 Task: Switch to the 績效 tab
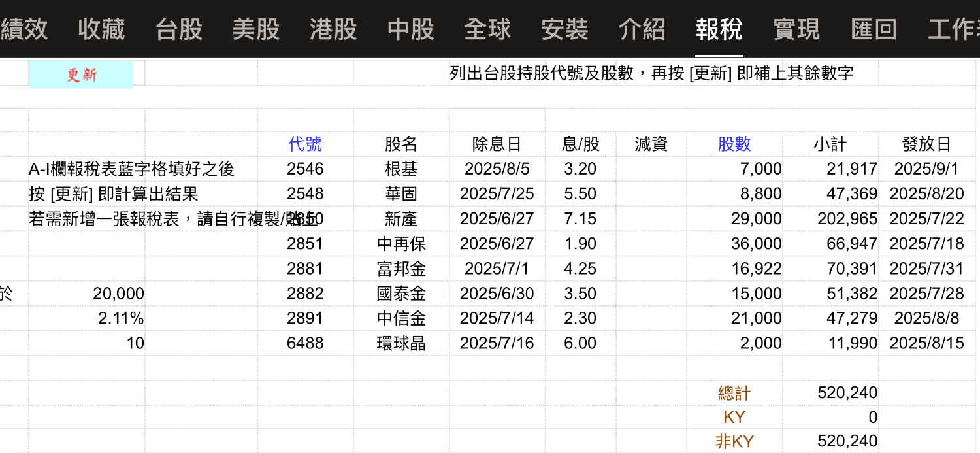pyautogui.click(x=24, y=29)
